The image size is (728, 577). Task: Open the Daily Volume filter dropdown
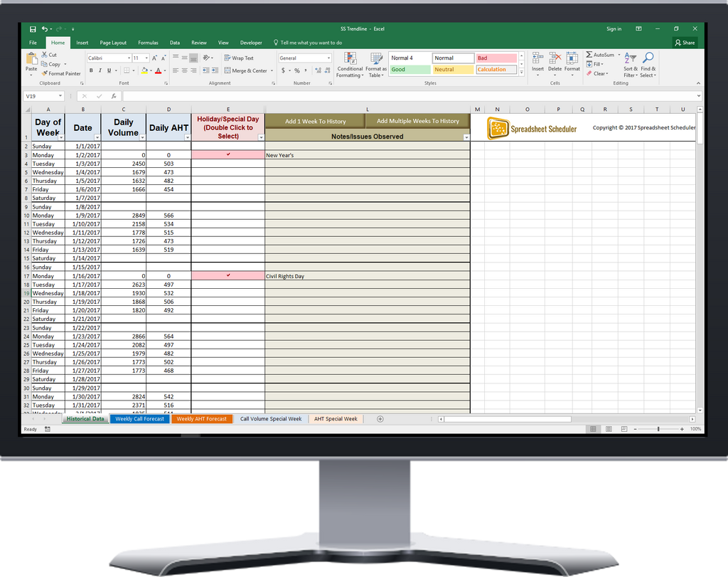point(142,137)
